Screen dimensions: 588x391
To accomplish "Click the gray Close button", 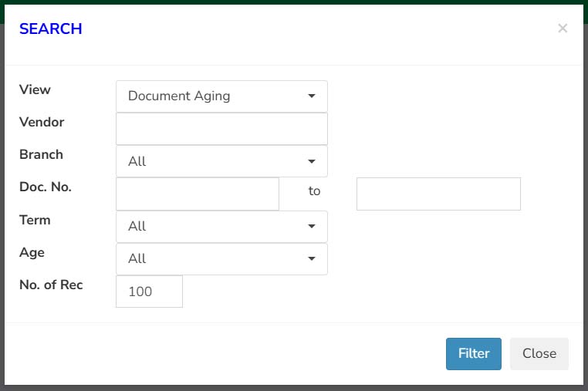I will [x=539, y=354].
